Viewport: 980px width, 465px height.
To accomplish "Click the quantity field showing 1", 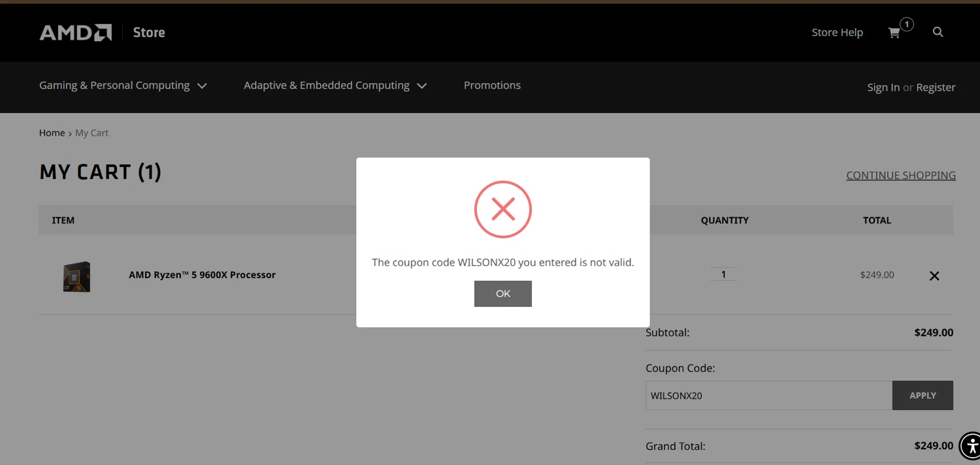I will pos(723,274).
